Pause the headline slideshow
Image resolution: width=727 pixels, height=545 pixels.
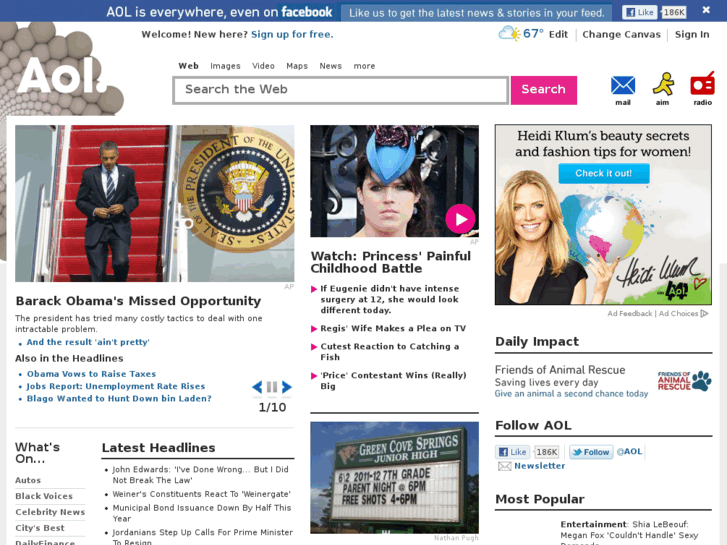pos(272,386)
